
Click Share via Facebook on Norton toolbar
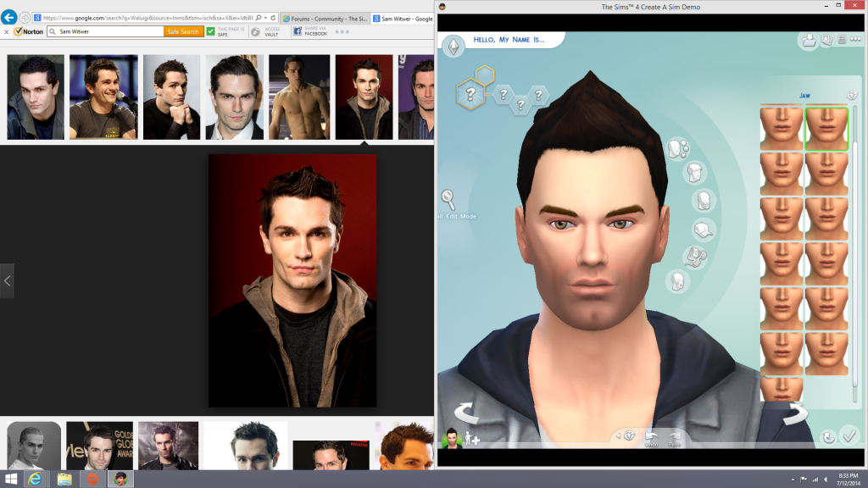310,31
